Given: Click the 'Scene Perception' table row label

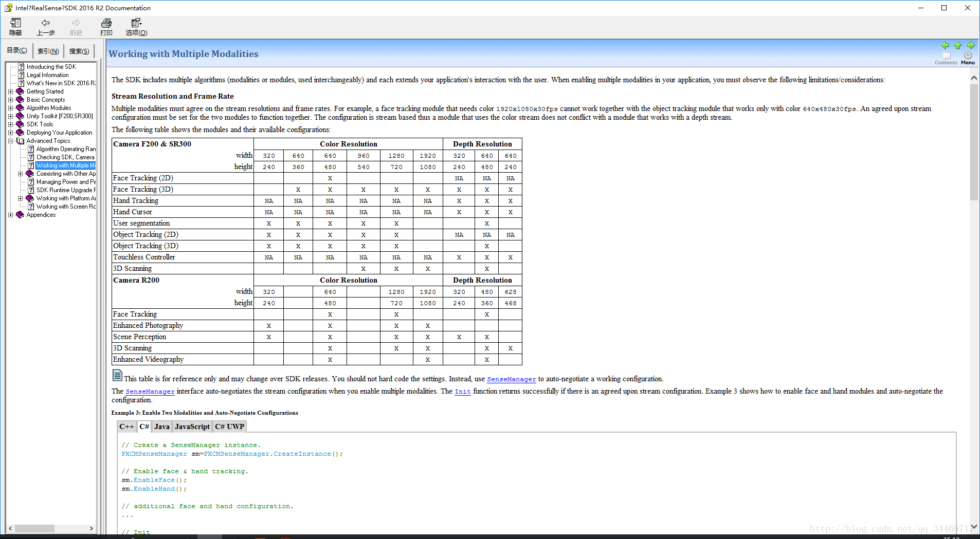Looking at the screenshot, I should pyautogui.click(x=140, y=337).
